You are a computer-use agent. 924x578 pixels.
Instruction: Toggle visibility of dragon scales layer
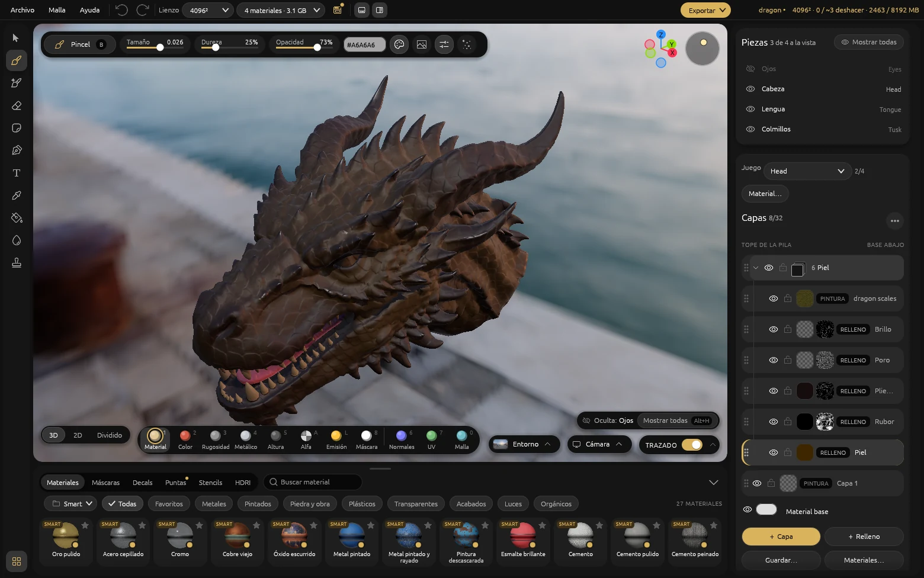[x=774, y=298]
